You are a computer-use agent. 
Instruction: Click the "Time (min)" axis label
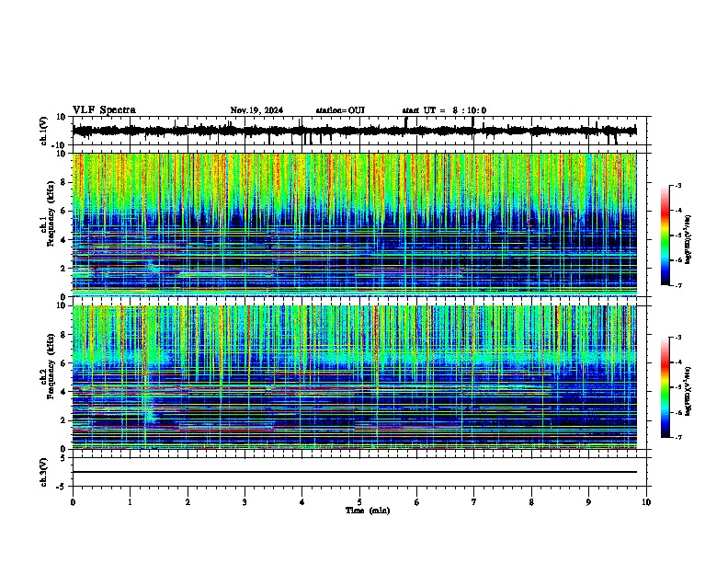pos(368,511)
